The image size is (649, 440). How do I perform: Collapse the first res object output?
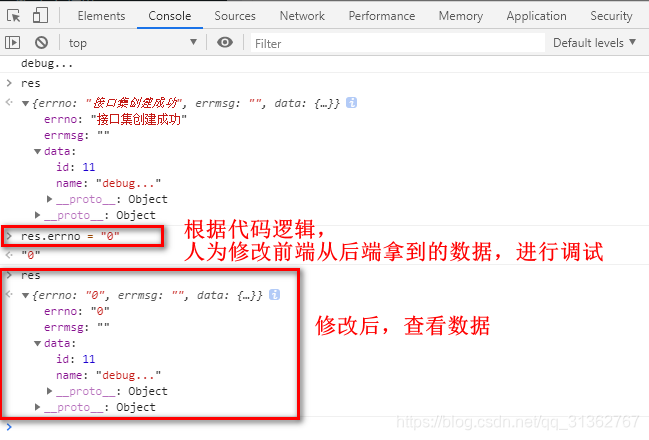(25, 103)
